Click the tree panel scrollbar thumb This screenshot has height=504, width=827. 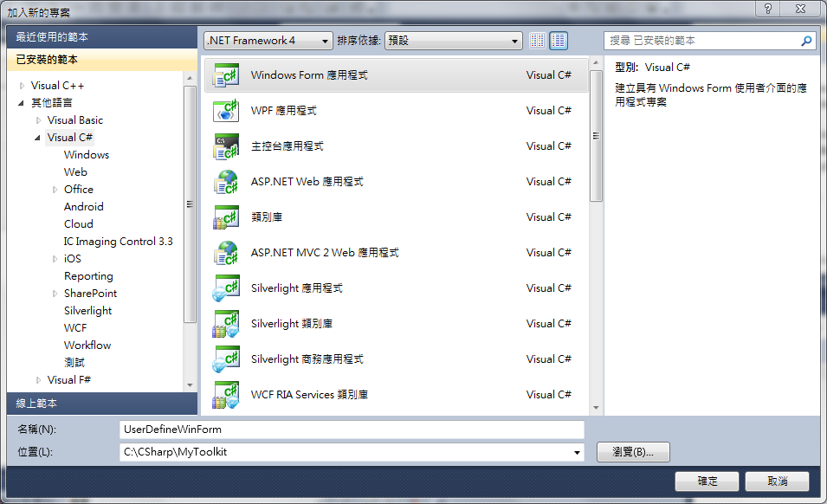click(190, 204)
